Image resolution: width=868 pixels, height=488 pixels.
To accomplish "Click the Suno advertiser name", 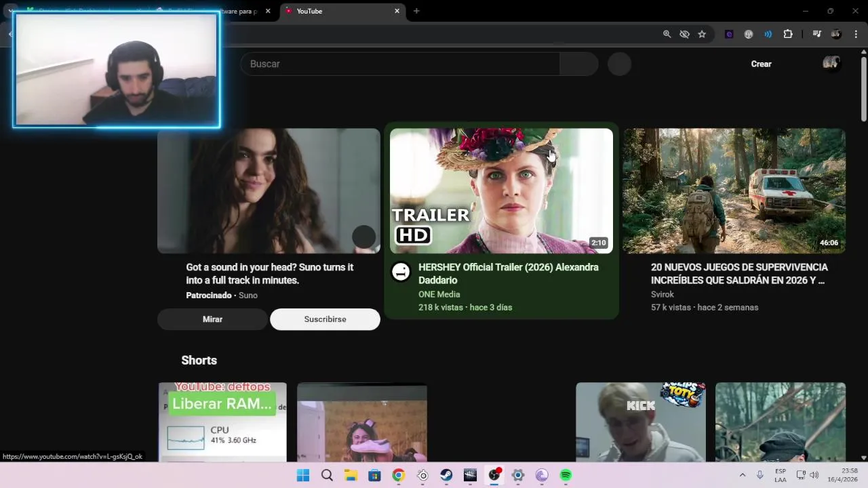I will point(248,296).
